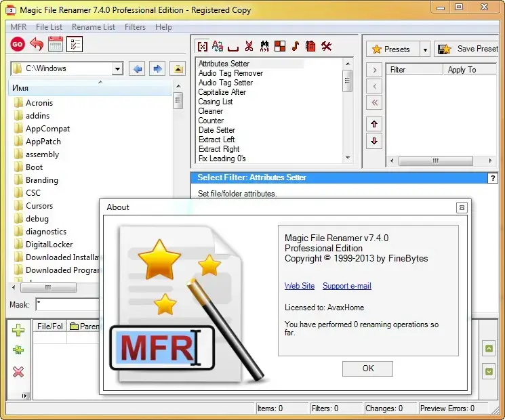Select Extract Right filter

[219, 149]
